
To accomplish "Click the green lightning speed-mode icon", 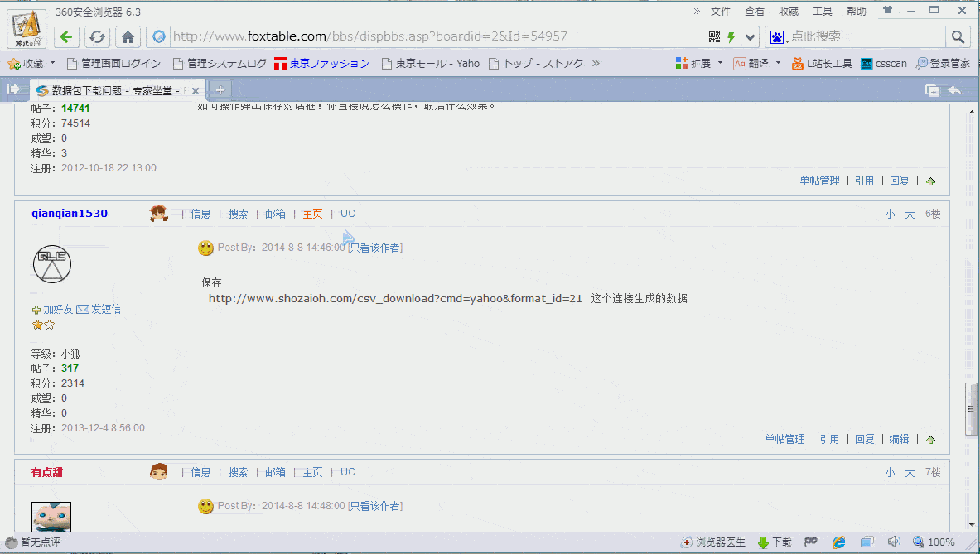I will [x=731, y=36].
